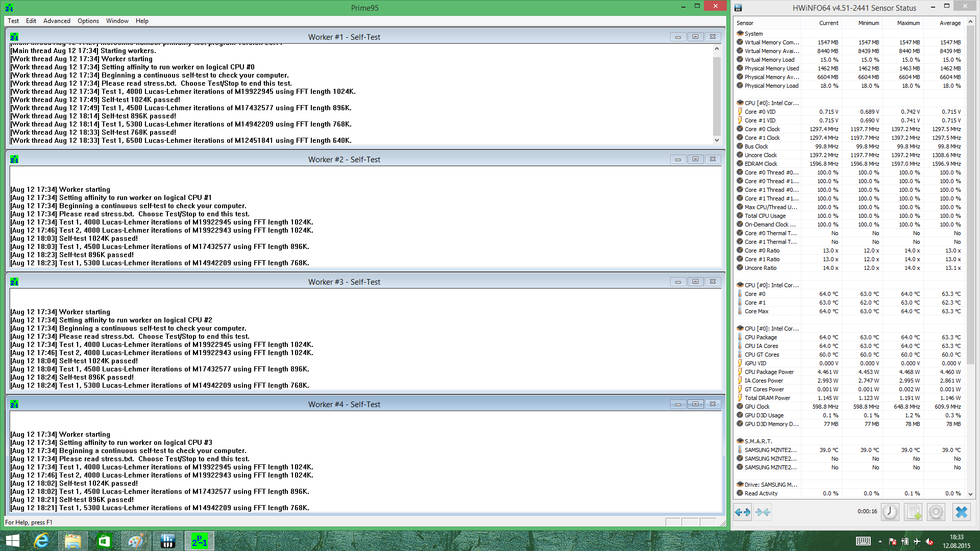Open the taskbar clock showing 18:33

coord(957,541)
